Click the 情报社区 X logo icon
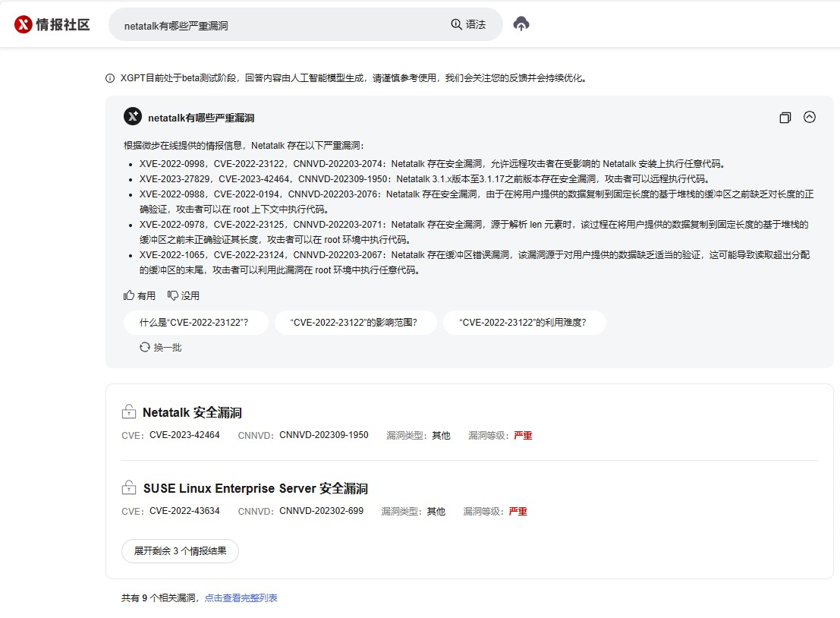 click(23, 24)
